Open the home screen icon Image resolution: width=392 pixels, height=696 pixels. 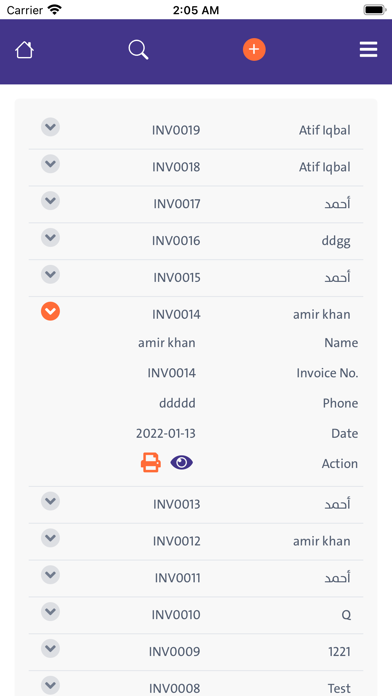(24, 50)
